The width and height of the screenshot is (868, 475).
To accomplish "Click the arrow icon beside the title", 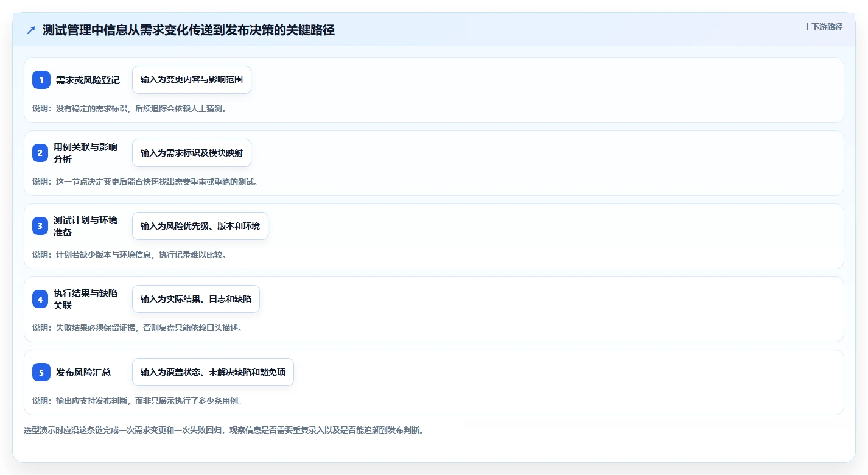I will point(31,30).
